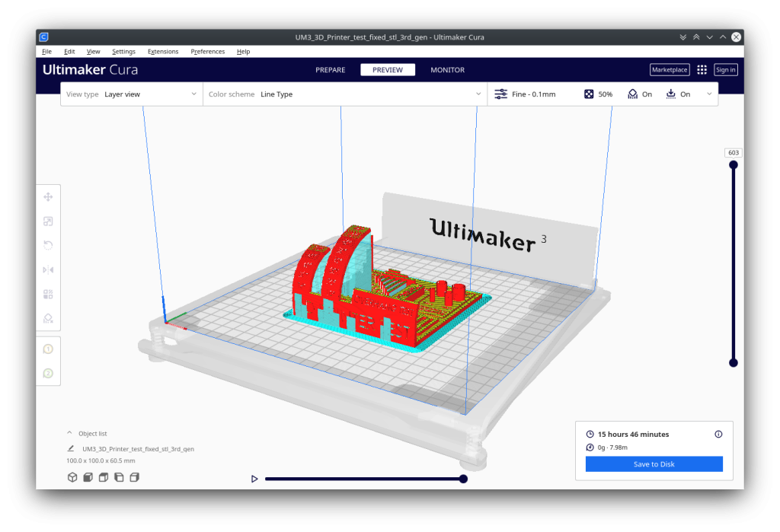Choose extruder 2 button
This screenshot has height=532, width=780.
(x=48, y=374)
